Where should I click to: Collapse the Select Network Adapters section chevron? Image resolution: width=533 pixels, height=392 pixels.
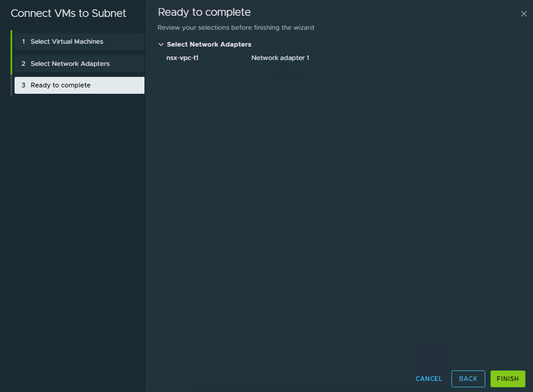(161, 44)
